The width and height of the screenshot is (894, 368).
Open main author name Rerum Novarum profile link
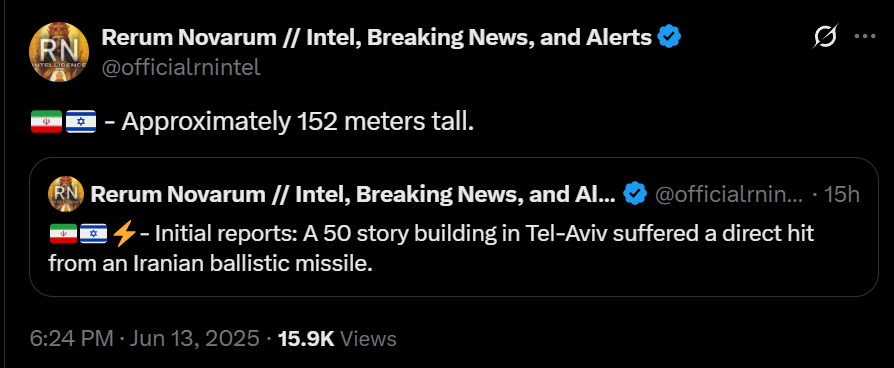coord(376,38)
